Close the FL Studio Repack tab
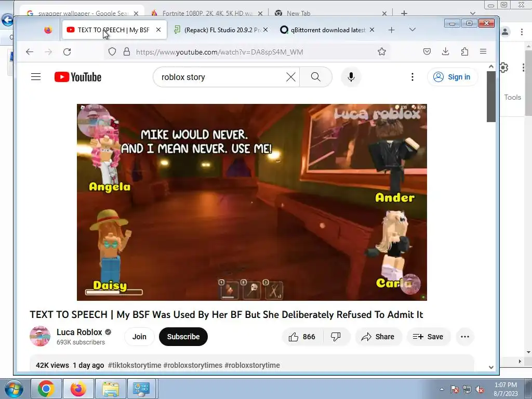 click(x=265, y=30)
